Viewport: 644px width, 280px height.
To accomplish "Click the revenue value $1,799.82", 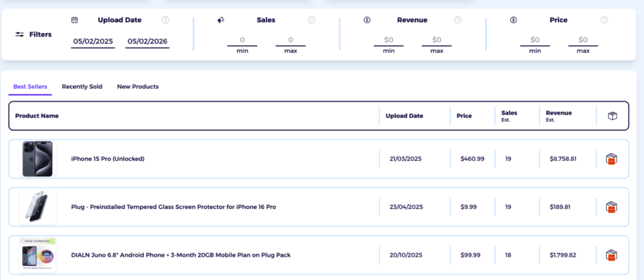I will coord(563,255).
